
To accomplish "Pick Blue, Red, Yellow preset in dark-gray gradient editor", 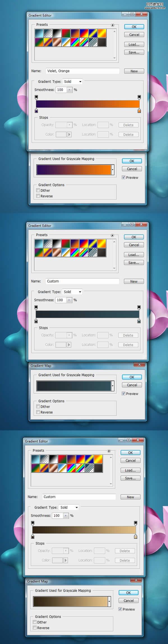I will (x=84, y=243).
